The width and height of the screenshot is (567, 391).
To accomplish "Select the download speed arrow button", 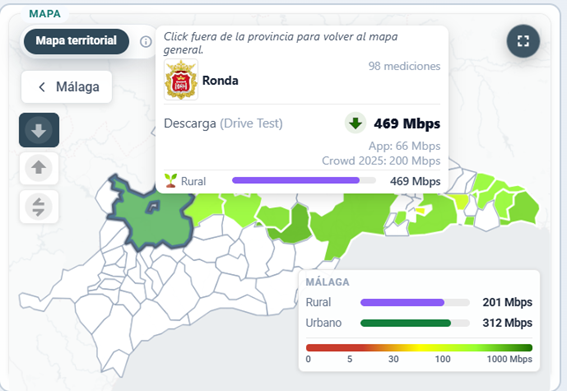I will tap(39, 130).
